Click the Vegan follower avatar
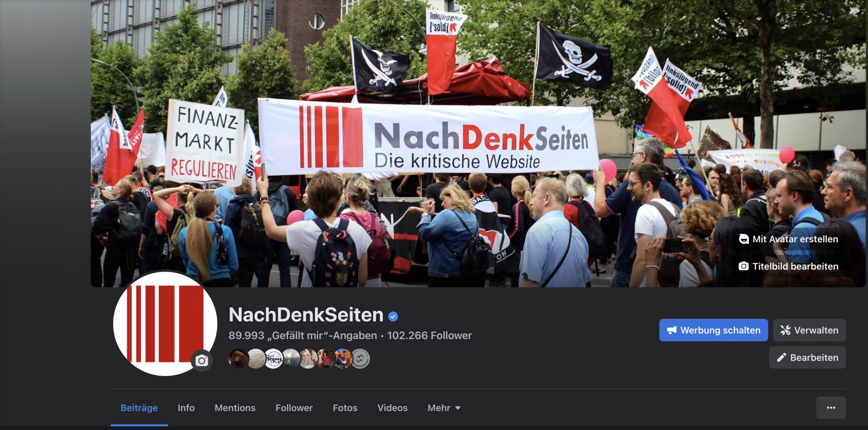Image resolution: width=868 pixels, height=430 pixels. pos(274,358)
